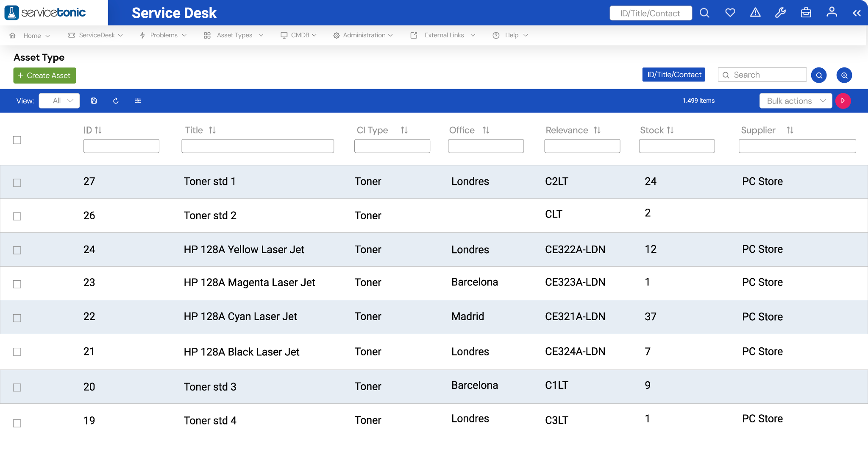Toggle the select-all header checkbox
The height and width of the screenshot is (458, 868).
17,140
